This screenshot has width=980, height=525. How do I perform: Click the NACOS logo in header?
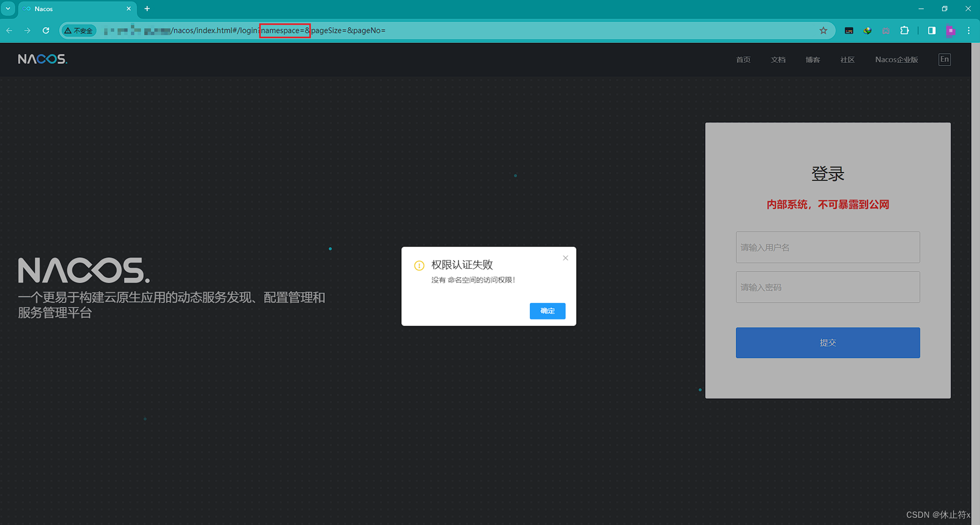(x=42, y=59)
